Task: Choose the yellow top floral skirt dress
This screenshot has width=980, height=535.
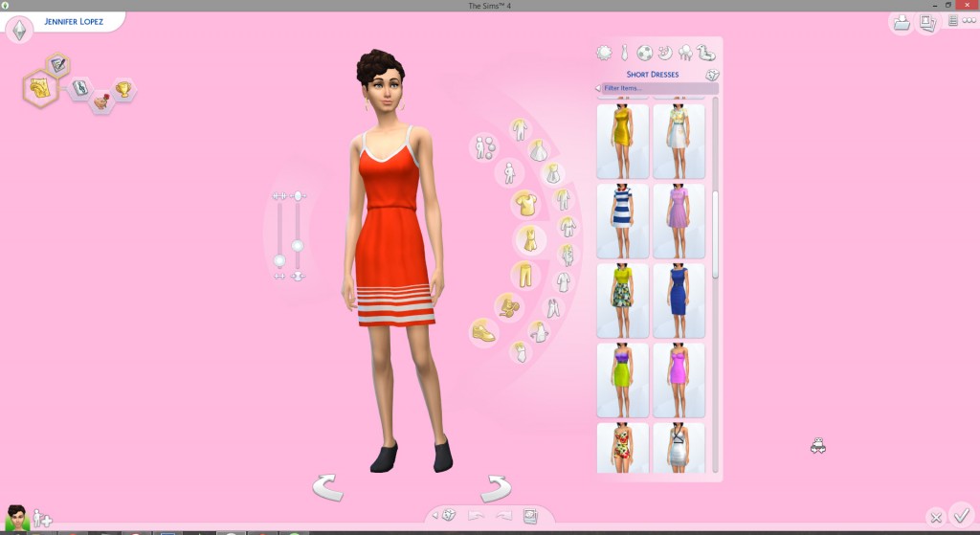Action: pyautogui.click(x=622, y=301)
